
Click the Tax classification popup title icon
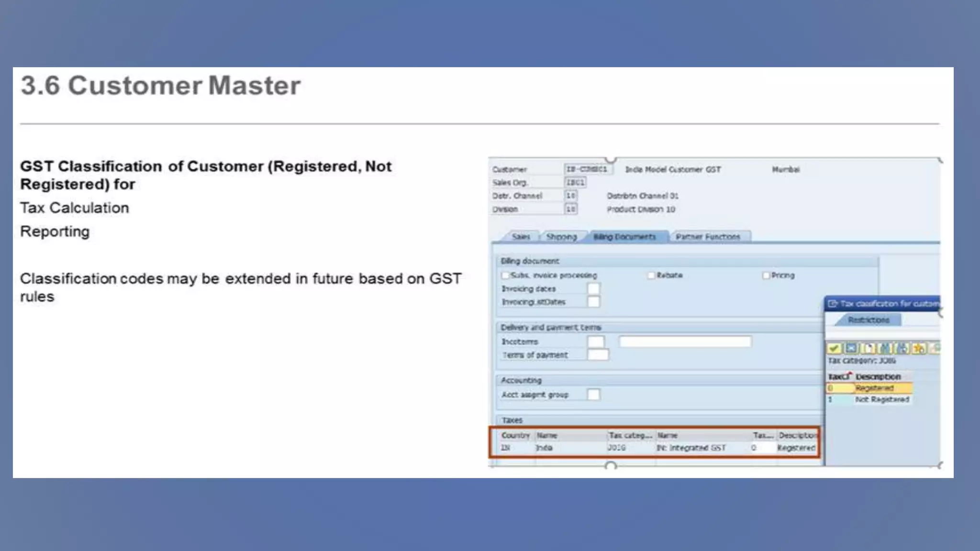coord(833,304)
